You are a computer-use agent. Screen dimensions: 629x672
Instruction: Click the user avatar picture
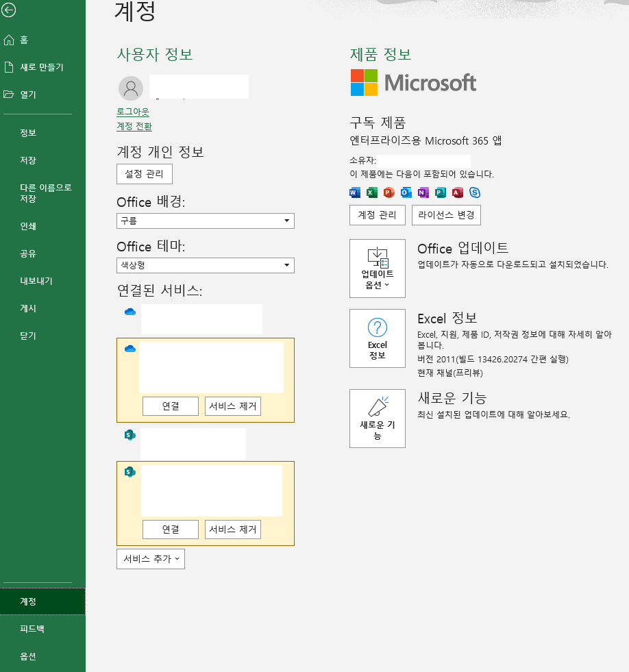pyautogui.click(x=131, y=88)
